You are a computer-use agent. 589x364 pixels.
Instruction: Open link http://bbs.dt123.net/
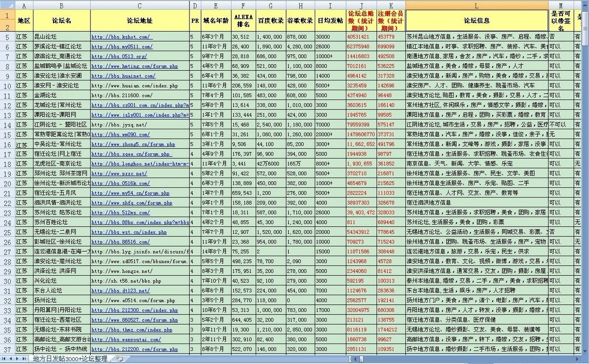point(121,290)
